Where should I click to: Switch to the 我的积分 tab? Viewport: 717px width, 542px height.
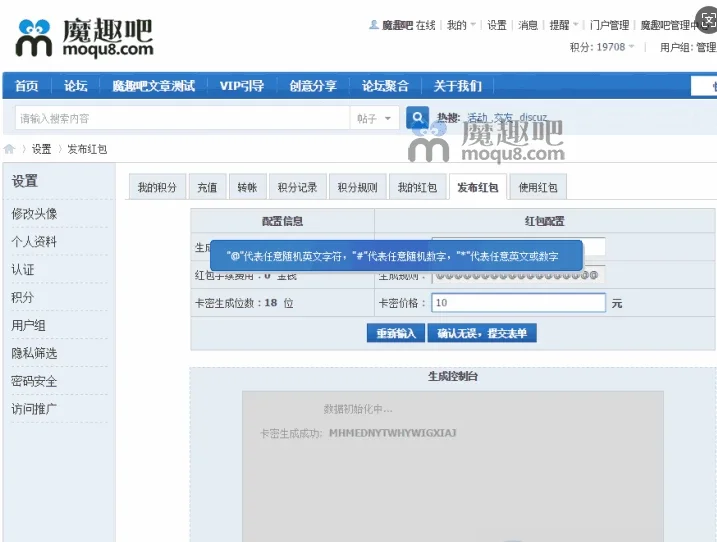(157, 187)
